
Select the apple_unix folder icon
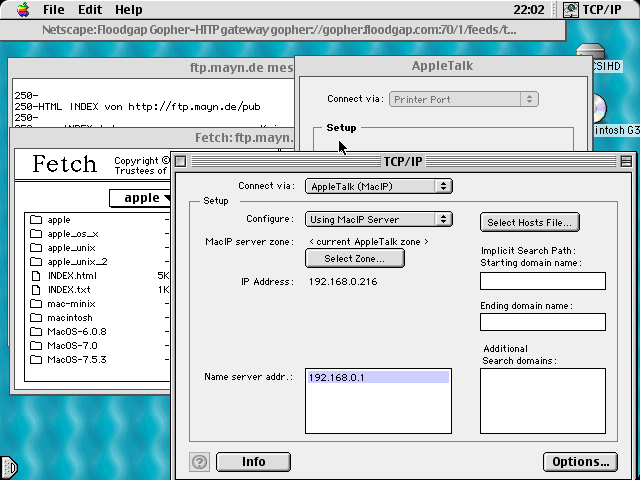(x=36, y=248)
